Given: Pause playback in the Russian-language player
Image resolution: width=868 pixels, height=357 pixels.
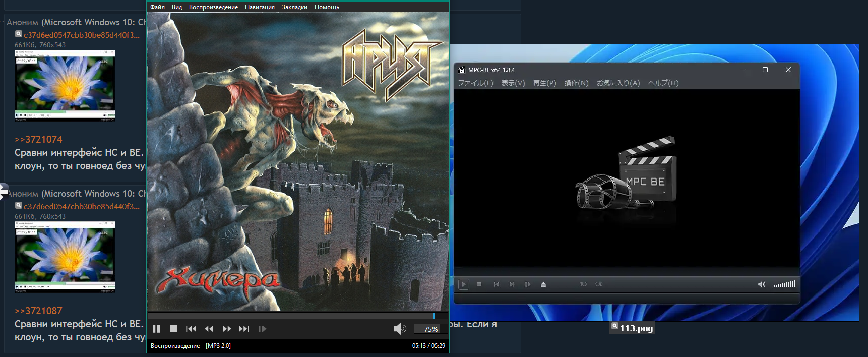Looking at the screenshot, I should tap(156, 329).
